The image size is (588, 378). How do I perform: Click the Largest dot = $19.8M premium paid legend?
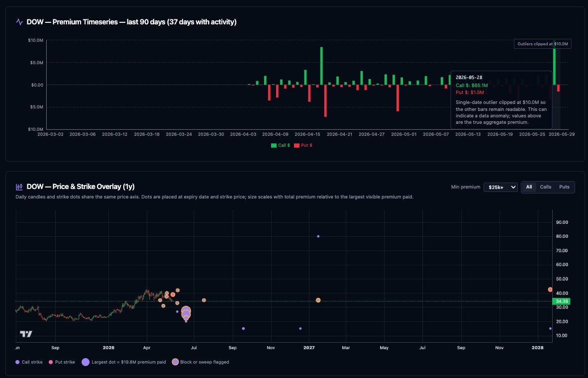click(x=124, y=362)
